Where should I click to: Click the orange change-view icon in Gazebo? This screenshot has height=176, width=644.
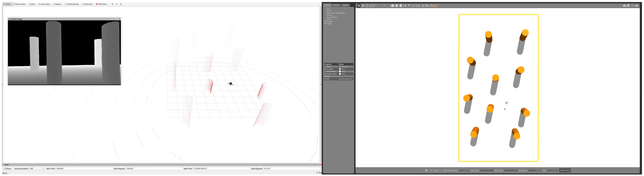(x=436, y=6)
